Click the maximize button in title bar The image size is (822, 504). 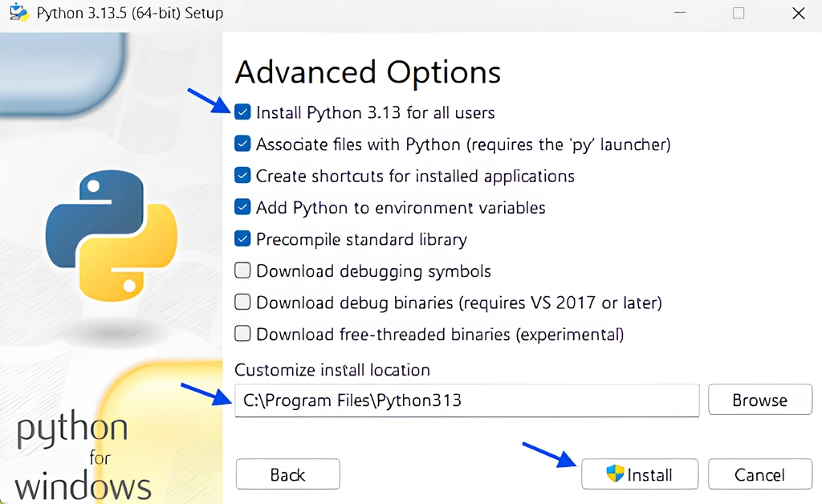[x=739, y=14]
